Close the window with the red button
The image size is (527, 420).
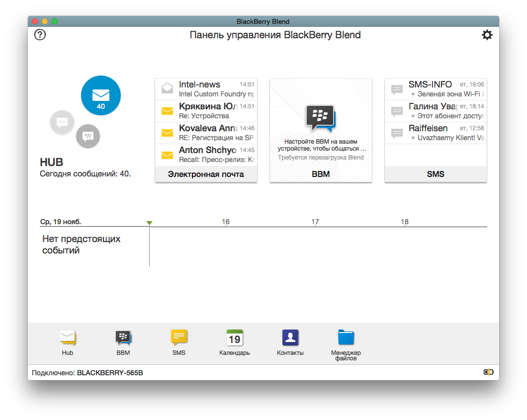[35, 21]
